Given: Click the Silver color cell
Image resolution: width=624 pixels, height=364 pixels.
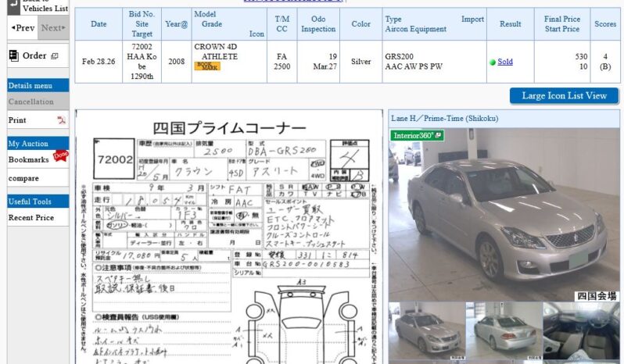Looking at the screenshot, I should point(361,62).
